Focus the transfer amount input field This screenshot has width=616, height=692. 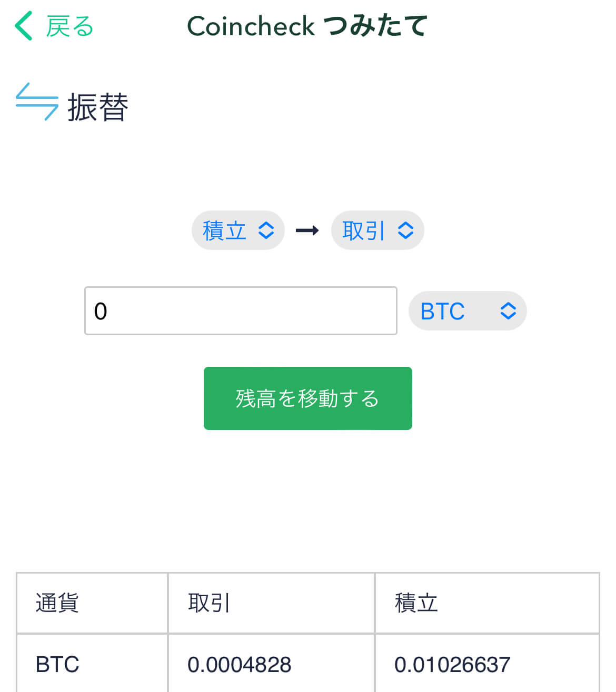click(241, 311)
